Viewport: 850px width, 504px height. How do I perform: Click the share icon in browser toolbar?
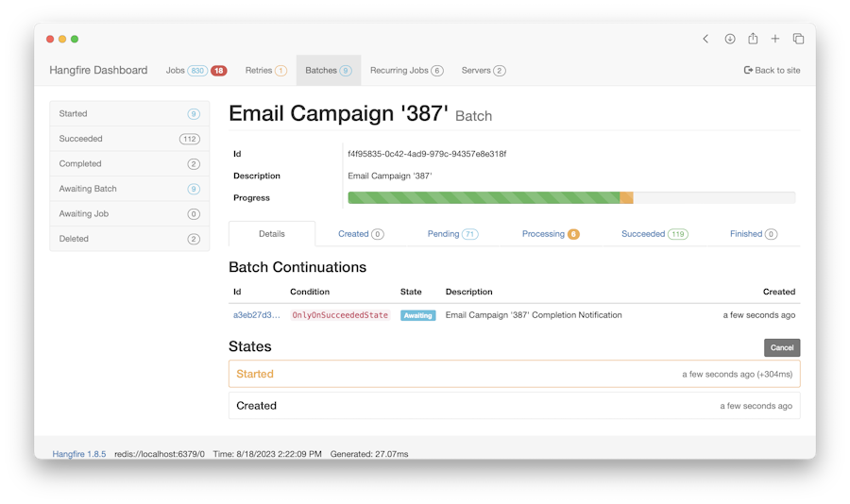click(753, 39)
